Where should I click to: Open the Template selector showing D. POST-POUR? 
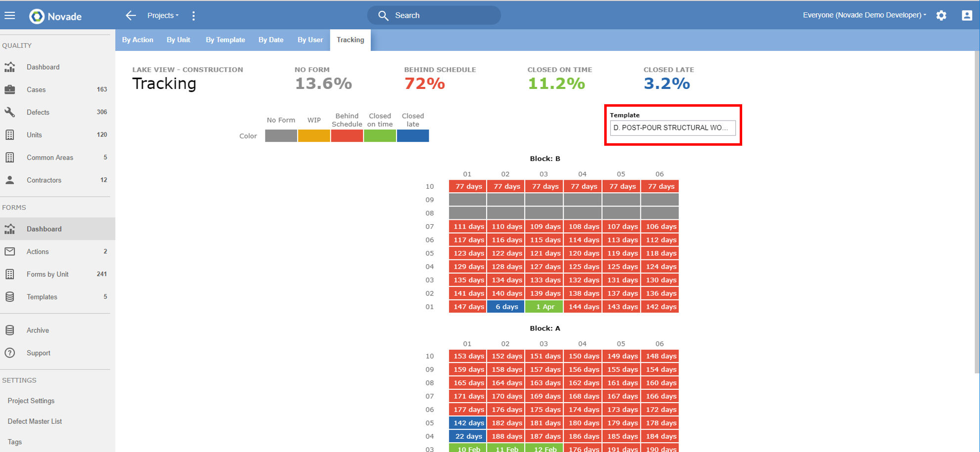(x=672, y=127)
